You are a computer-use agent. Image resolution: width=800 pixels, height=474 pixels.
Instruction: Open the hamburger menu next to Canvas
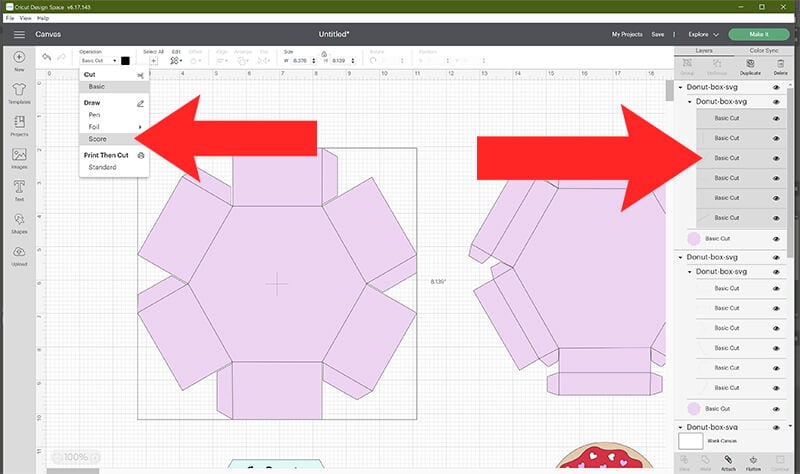click(x=19, y=34)
